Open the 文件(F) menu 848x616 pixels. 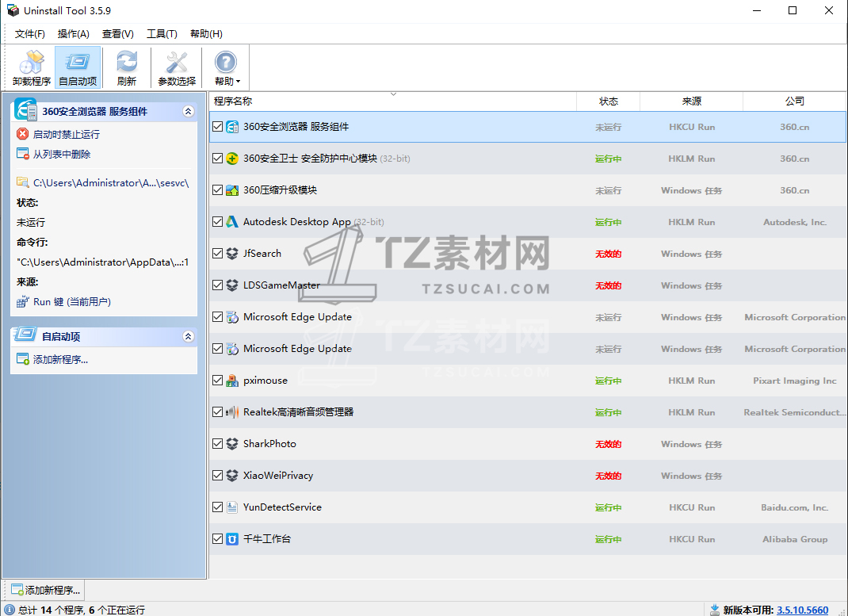pyautogui.click(x=30, y=33)
